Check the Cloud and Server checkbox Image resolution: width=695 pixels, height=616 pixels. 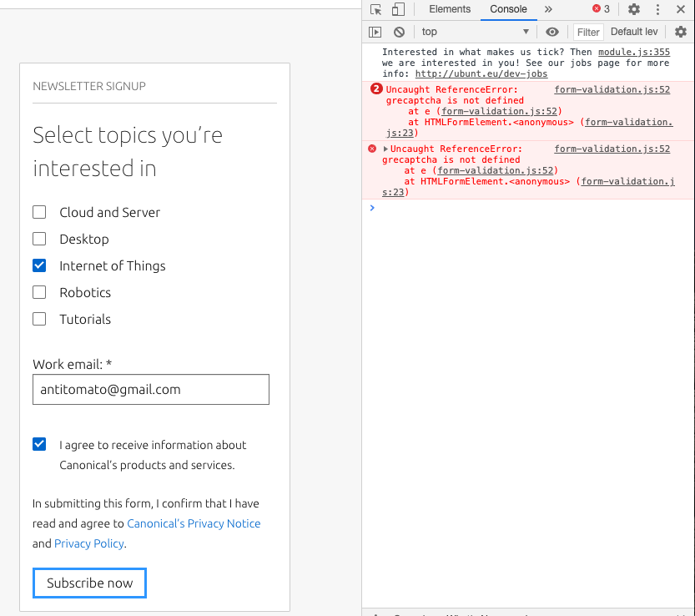[x=39, y=213]
